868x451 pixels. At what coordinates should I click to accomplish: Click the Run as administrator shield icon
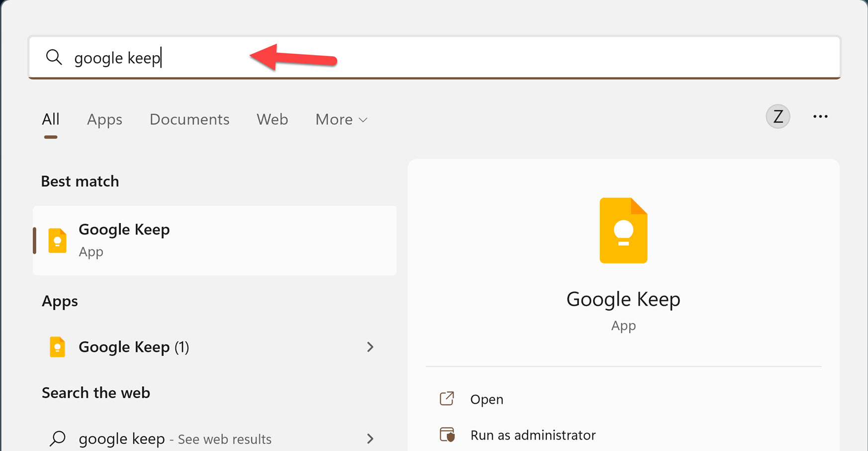point(447,434)
